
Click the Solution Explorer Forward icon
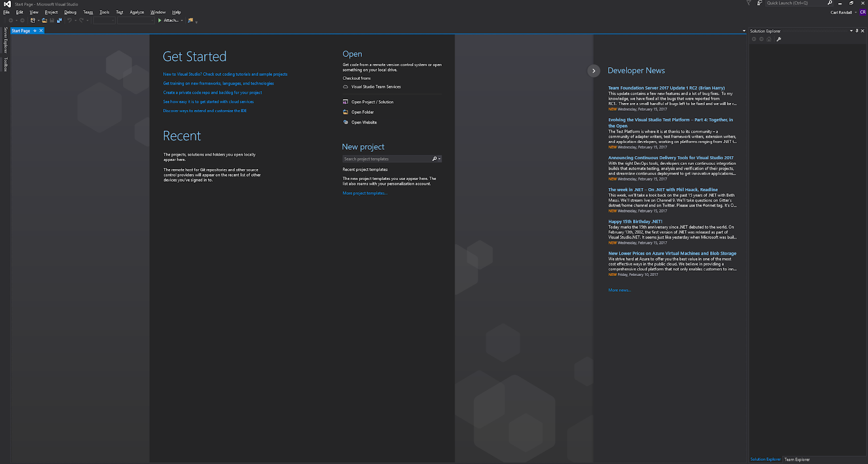tap(761, 39)
